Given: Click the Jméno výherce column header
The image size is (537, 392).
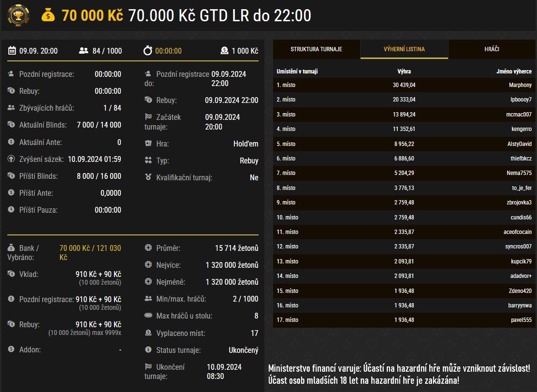Looking at the screenshot, I should (x=514, y=71).
